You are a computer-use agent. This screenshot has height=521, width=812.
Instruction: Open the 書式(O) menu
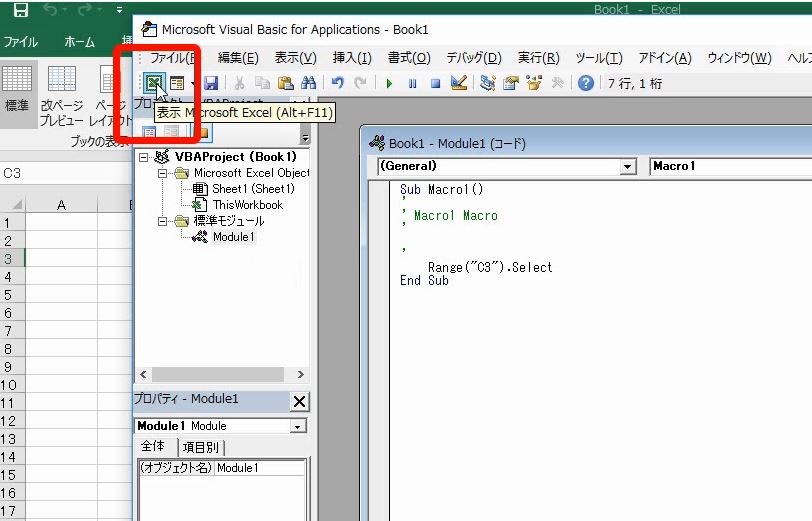[x=409, y=57]
